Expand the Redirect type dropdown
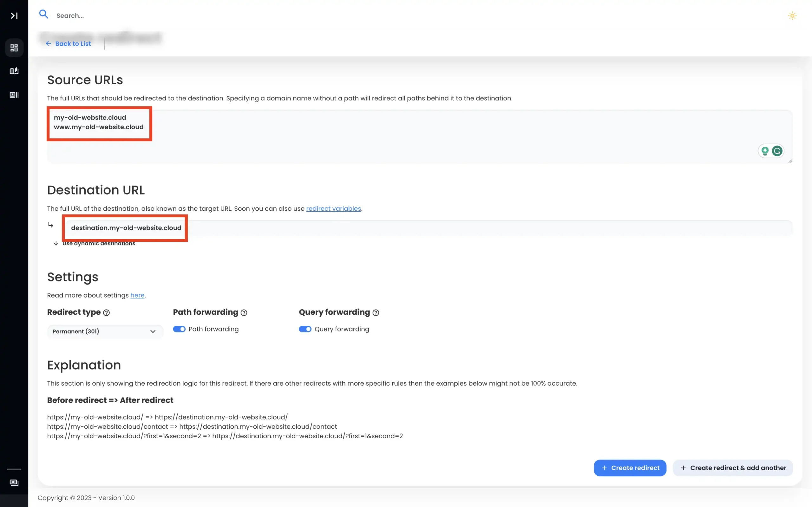 [x=104, y=331]
